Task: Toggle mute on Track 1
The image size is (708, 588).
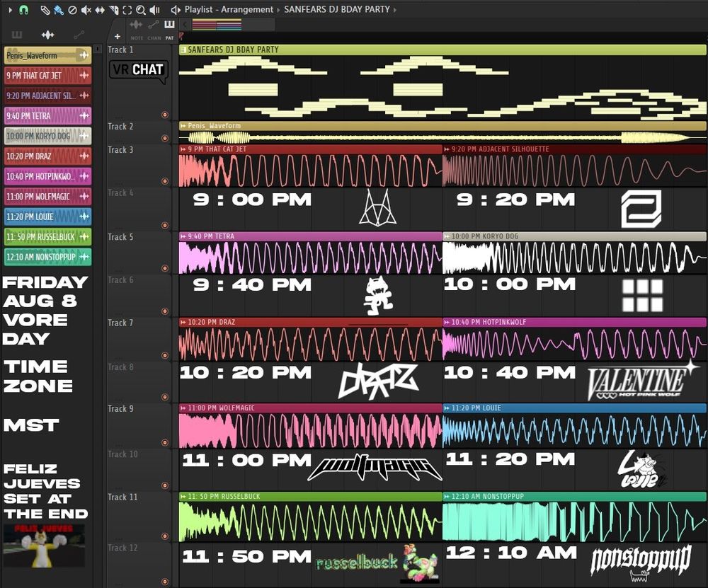Action: (165, 115)
